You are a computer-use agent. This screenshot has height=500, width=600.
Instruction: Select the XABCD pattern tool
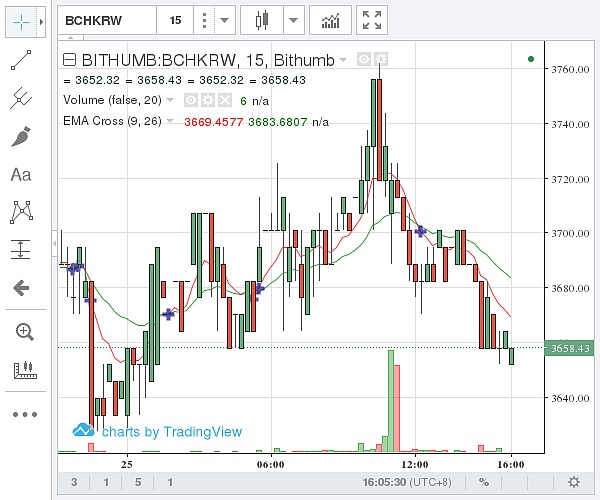pos(21,212)
